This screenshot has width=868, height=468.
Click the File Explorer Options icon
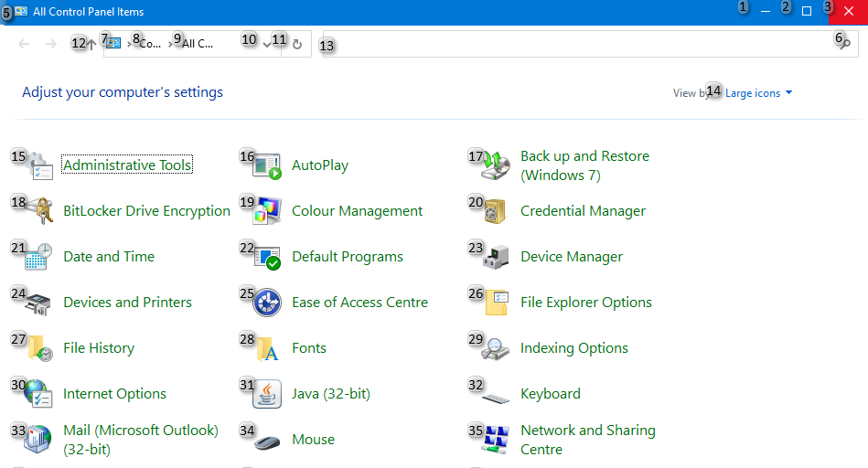[497, 303]
